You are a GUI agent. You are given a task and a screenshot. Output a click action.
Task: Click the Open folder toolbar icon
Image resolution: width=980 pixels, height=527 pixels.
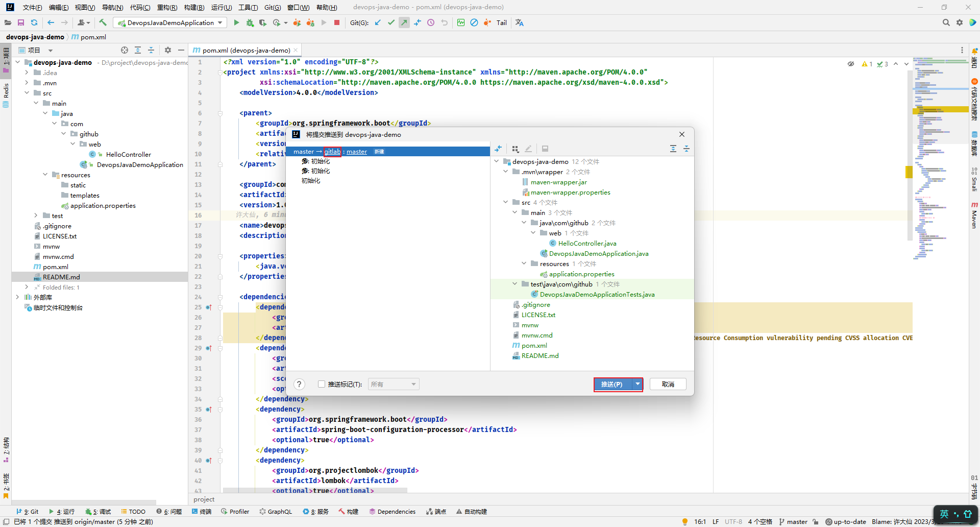(8, 22)
